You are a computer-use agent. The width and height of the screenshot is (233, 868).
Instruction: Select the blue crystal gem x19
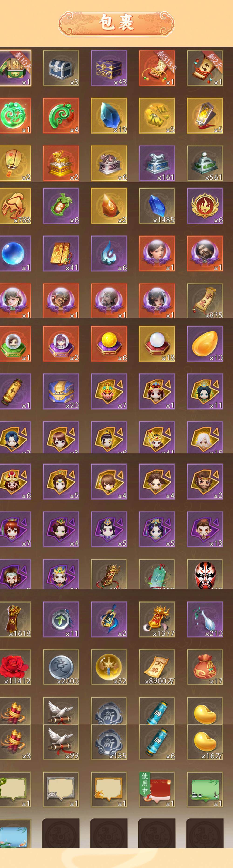109,116
